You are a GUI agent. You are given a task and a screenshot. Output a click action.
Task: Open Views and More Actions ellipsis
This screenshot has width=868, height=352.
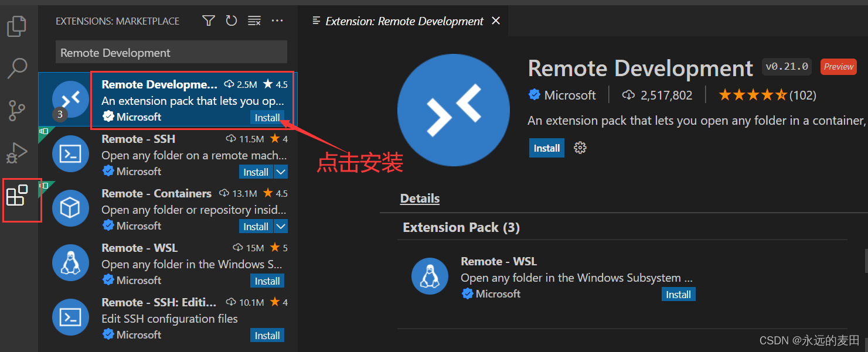point(277,21)
